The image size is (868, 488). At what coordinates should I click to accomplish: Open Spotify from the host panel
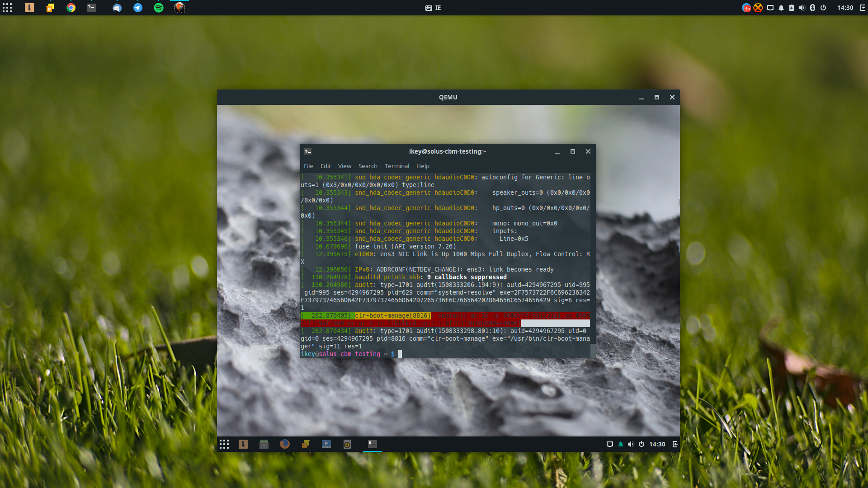point(159,8)
